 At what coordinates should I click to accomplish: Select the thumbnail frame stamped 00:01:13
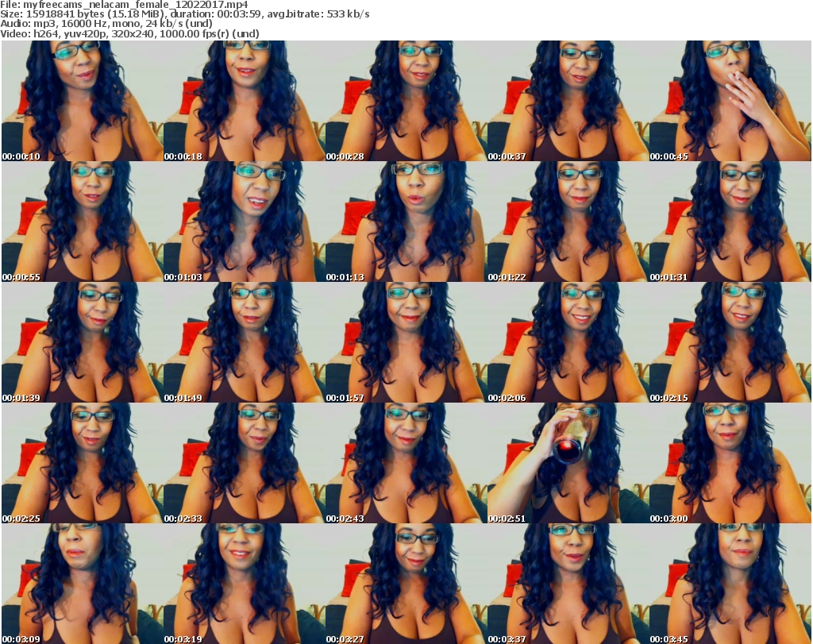click(x=406, y=222)
